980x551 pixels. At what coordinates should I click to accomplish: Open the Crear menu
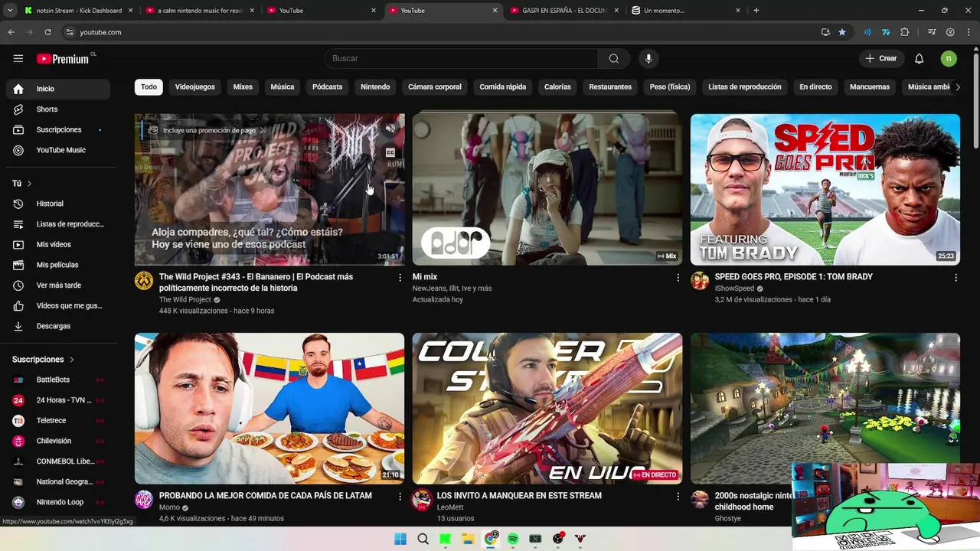coord(880,58)
